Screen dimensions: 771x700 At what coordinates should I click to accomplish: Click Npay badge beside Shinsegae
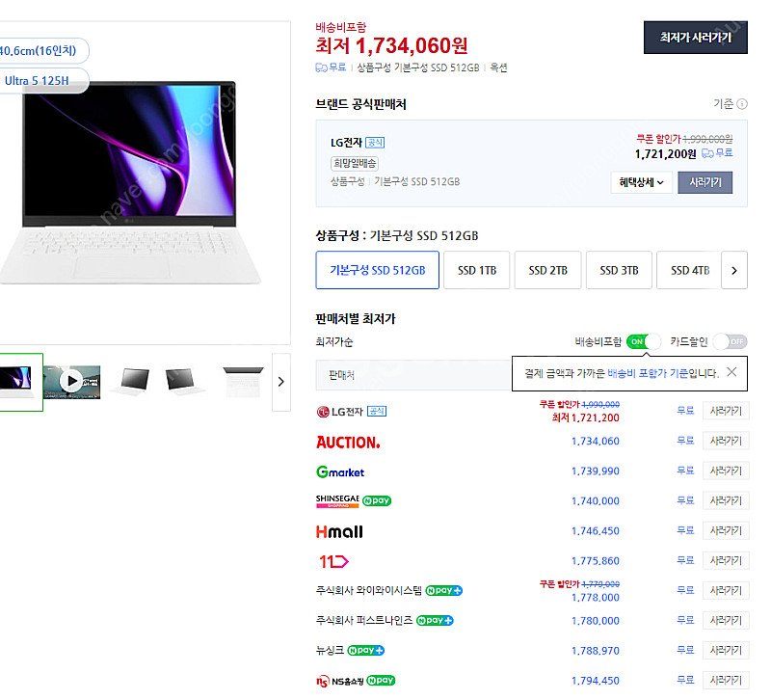tap(377, 500)
